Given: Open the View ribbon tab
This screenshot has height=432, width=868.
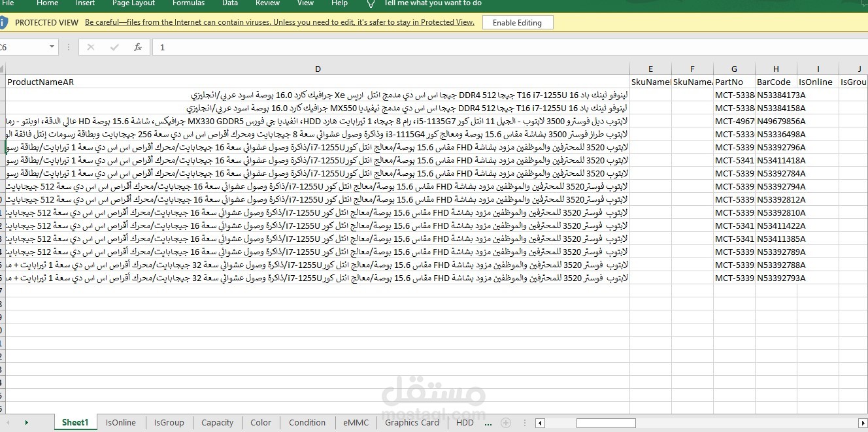Looking at the screenshot, I should coord(305,3).
